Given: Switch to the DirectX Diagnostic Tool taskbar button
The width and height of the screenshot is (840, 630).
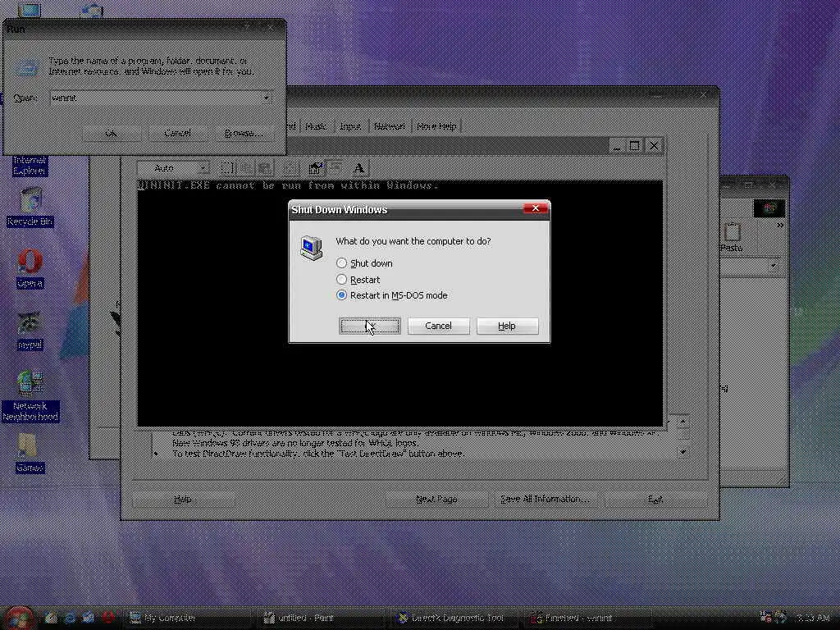Looking at the screenshot, I should pyautogui.click(x=455, y=618).
